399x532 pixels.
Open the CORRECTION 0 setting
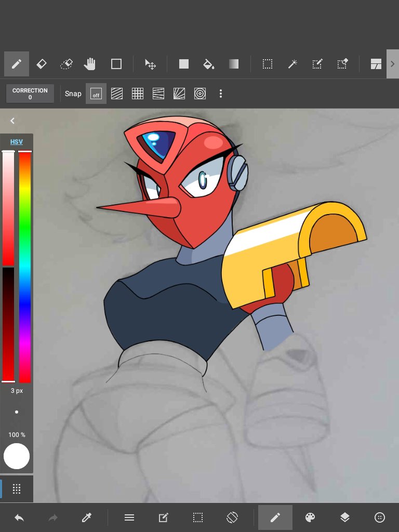[30, 94]
